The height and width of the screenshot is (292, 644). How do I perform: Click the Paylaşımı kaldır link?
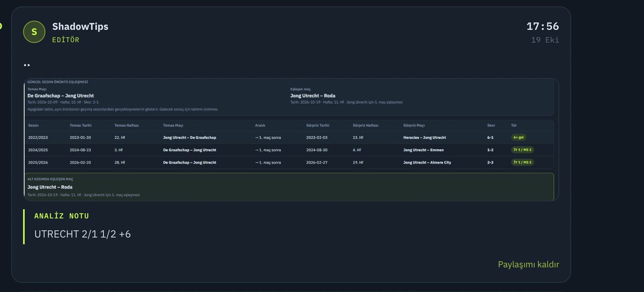pyautogui.click(x=528, y=265)
